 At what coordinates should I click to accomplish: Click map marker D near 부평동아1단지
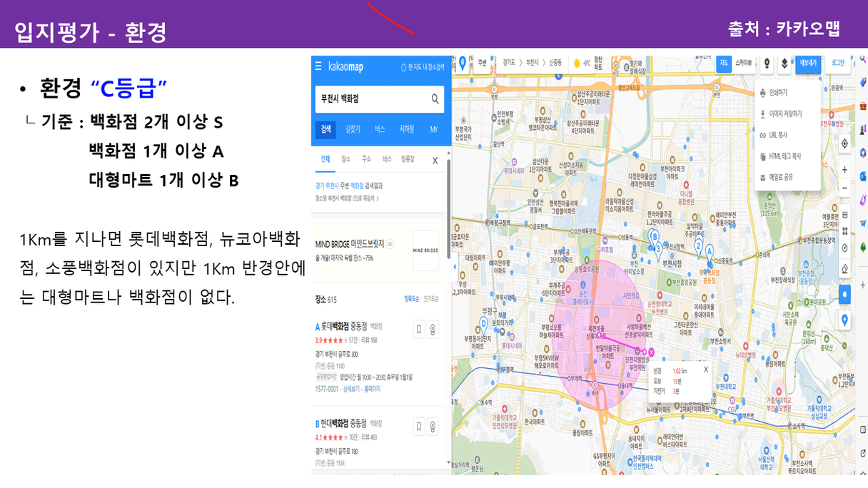pos(484,324)
